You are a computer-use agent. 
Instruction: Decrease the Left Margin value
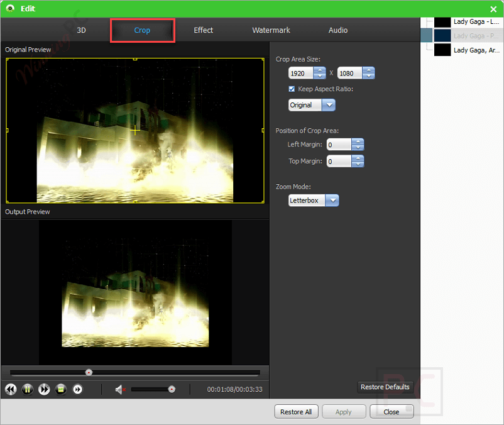click(x=358, y=148)
